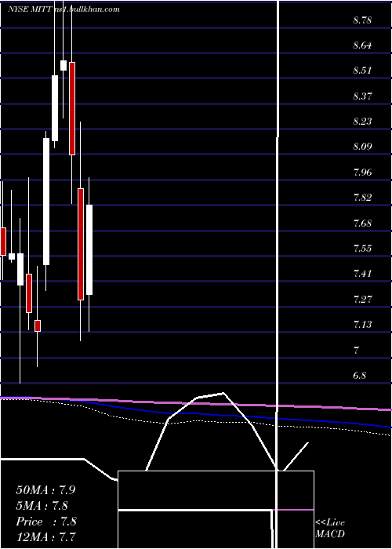
Task: Click the 8.64 price axis label
Action: pyautogui.click(x=362, y=45)
